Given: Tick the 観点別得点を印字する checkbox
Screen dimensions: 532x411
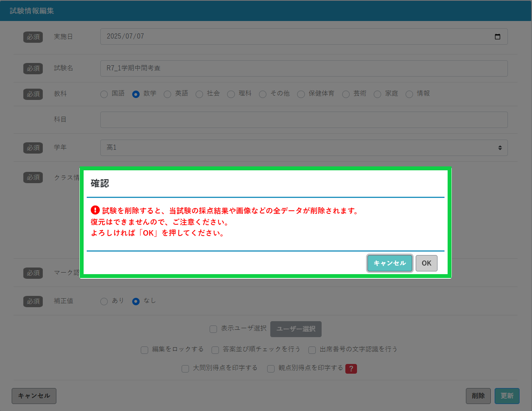Looking at the screenshot, I should [271, 369].
